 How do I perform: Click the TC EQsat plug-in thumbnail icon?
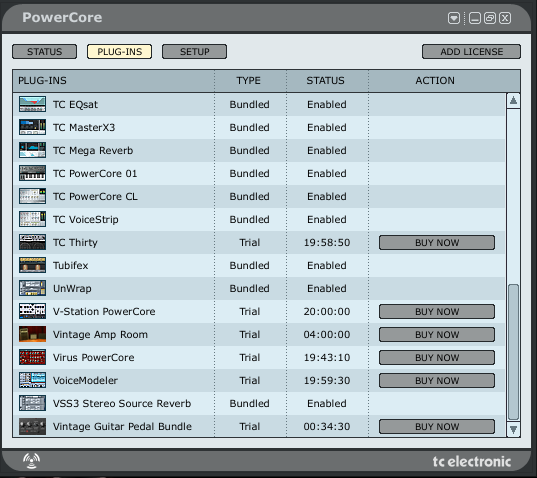point(32,104)
